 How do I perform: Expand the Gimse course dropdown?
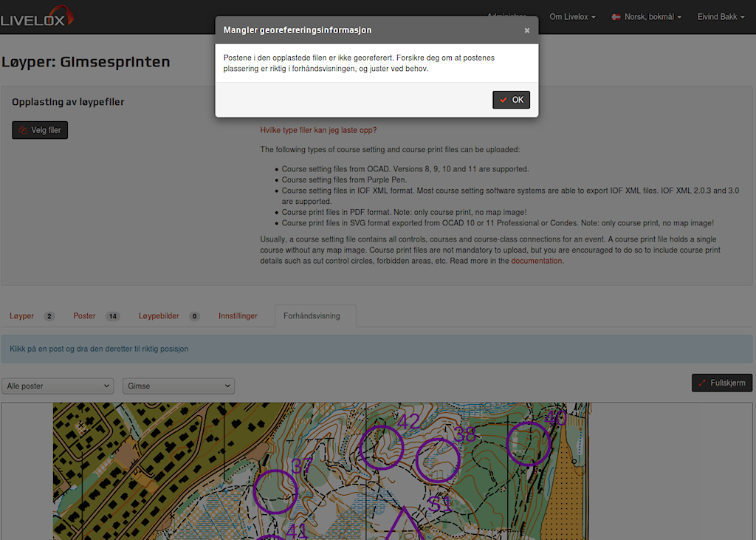pyautogui.click(x=179, y=386)
